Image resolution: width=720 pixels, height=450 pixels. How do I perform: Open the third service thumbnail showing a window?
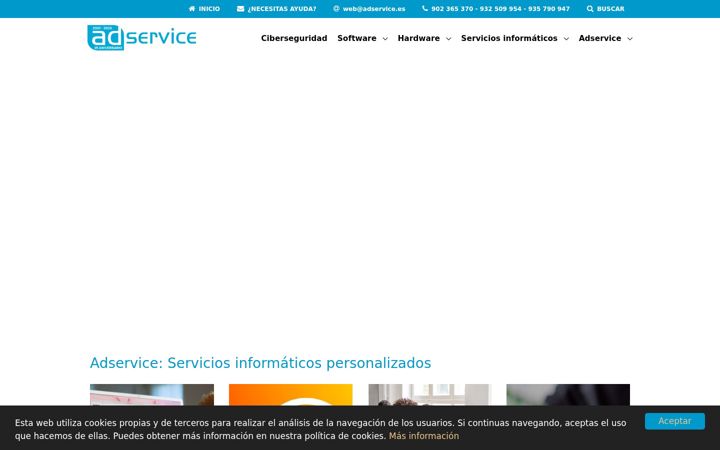430,395
